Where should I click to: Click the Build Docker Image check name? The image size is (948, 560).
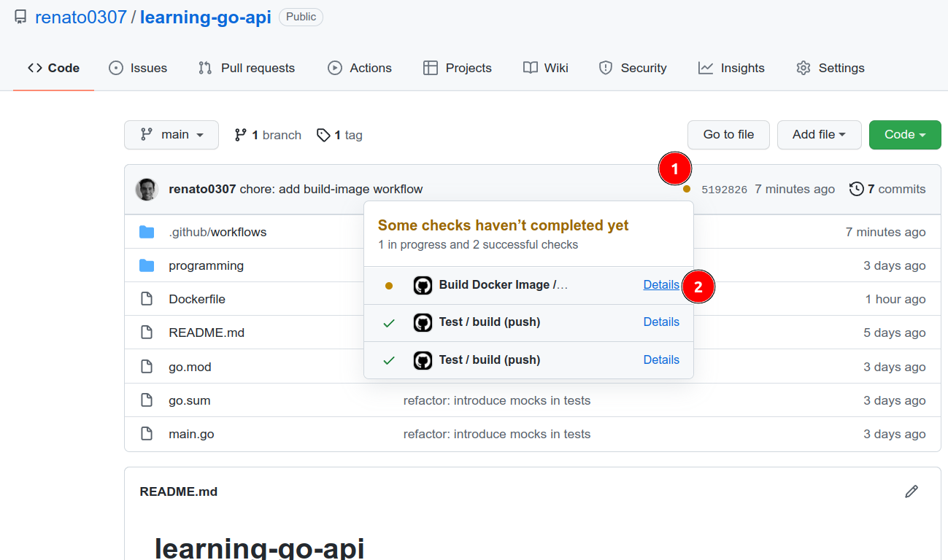[x=504, y=284]
